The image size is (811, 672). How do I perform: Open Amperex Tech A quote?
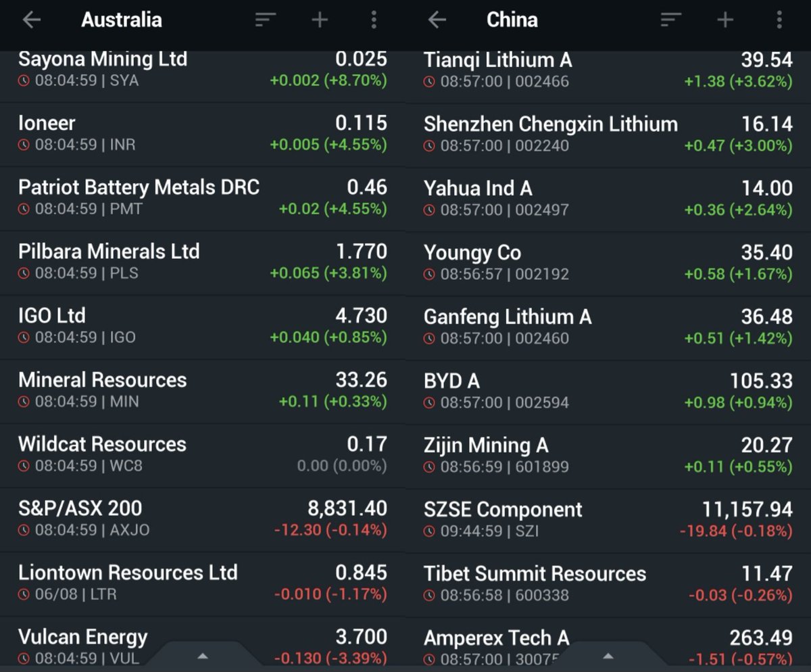click(x=608, y=642)
